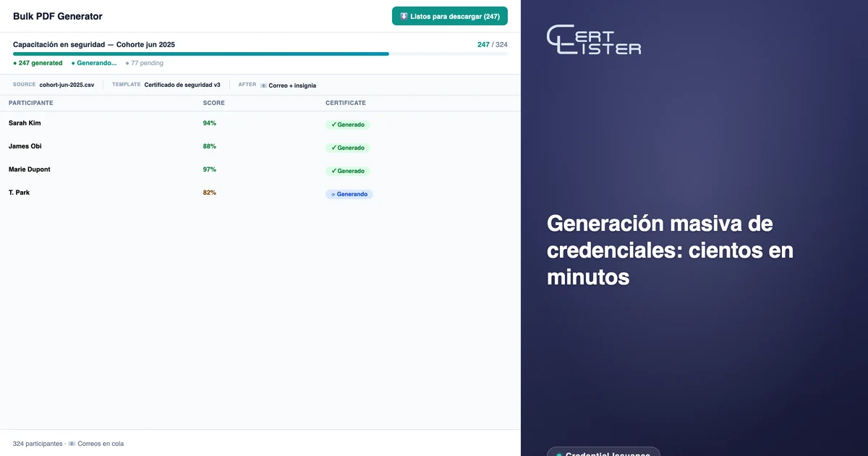Image resolution: width=868 pixels, height=456 pixels.
Task: Click the Generando... status label
Action: pyautogui.click(x=94, y=63)
